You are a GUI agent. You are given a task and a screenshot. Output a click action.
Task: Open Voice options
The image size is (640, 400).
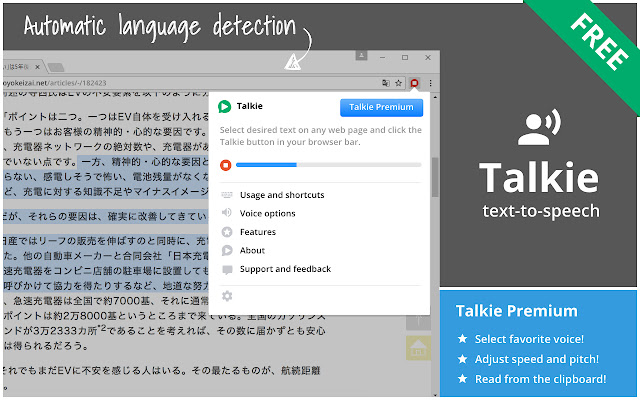tap(267, 213)
